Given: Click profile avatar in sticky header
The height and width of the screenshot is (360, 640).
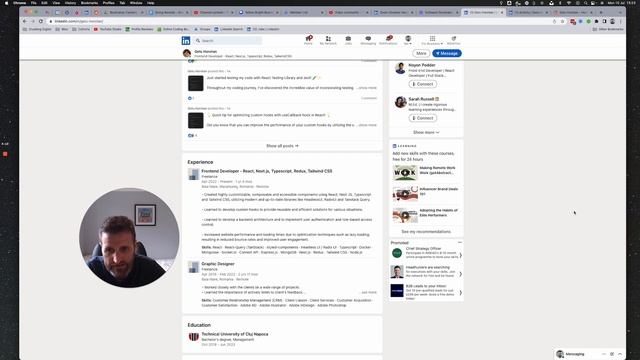Looking at the screenshot, I should tap(187, 53).
